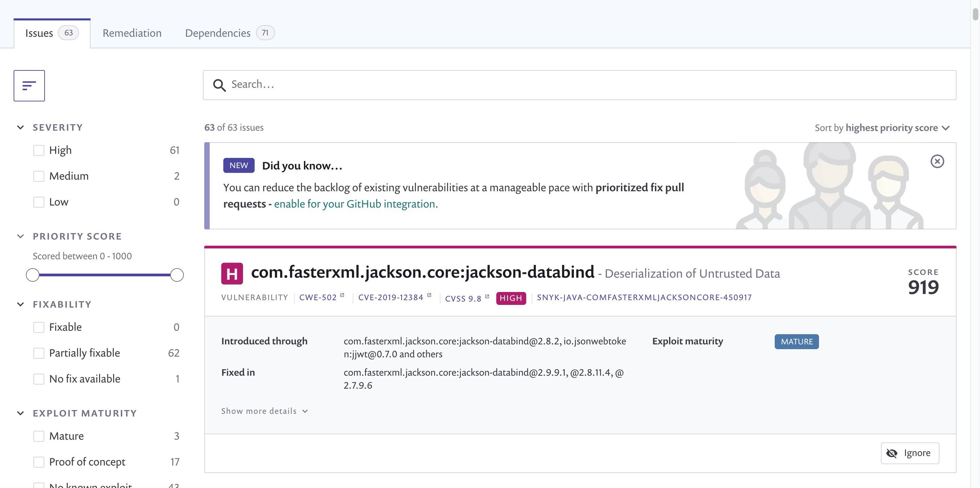Check the Low severity filter
Screen dimensions: 980x488
point(38,202)
